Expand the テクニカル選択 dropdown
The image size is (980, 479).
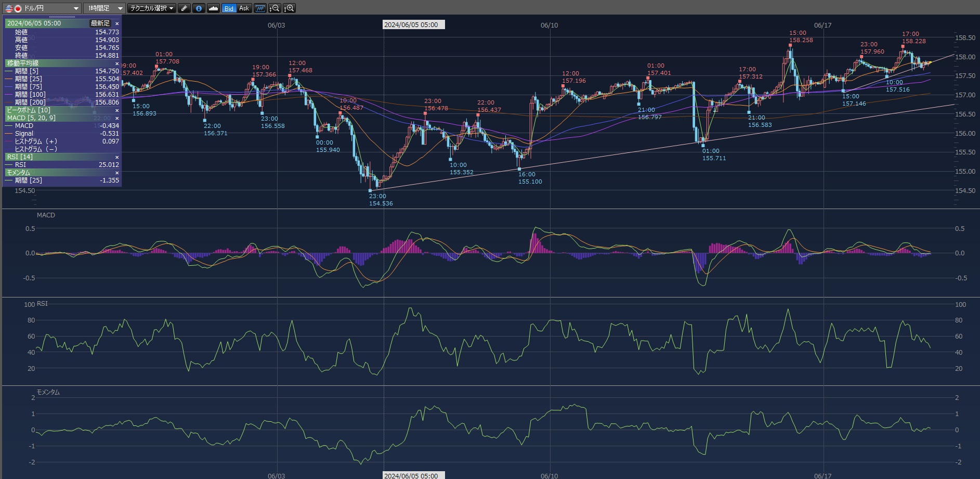(151, 8)
